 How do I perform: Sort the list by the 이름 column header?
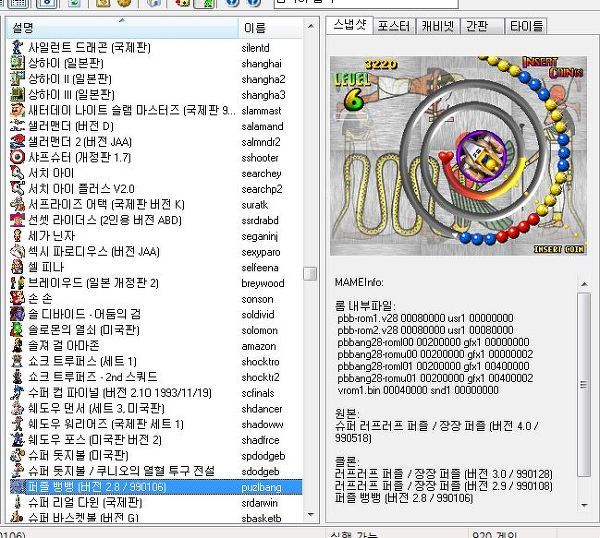271,28
